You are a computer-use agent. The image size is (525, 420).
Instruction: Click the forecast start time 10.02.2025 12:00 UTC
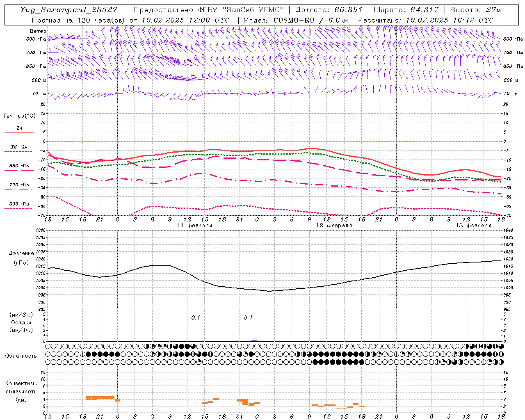tap(185, 20)
